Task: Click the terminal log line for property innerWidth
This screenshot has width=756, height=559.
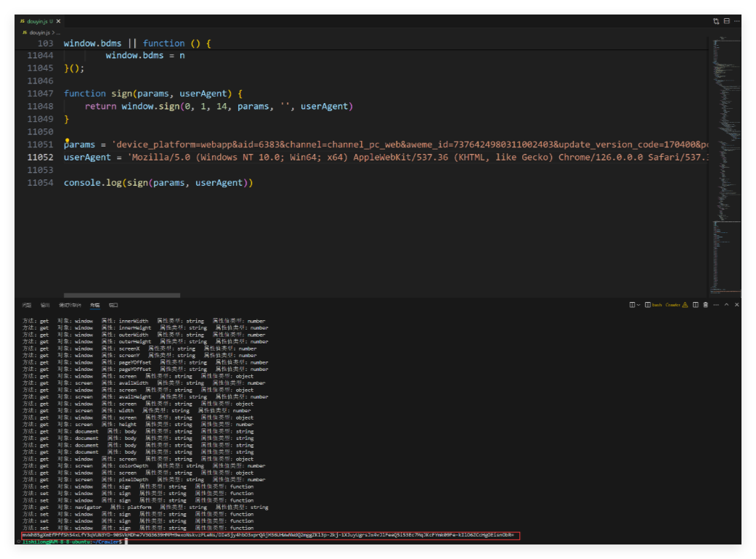Action: point(144,321)
